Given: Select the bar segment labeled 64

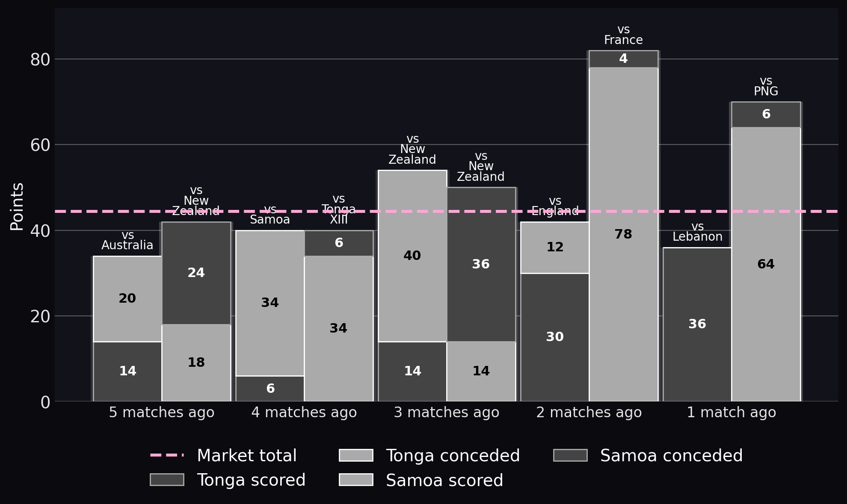Looking at the screenshot, I should pos(766,264).
